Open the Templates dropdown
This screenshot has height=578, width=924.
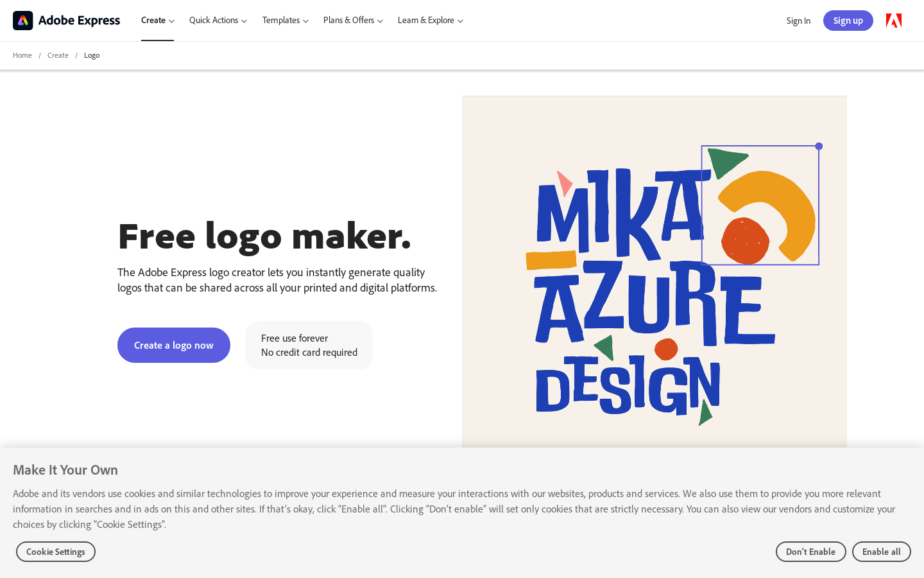point(286,21)
